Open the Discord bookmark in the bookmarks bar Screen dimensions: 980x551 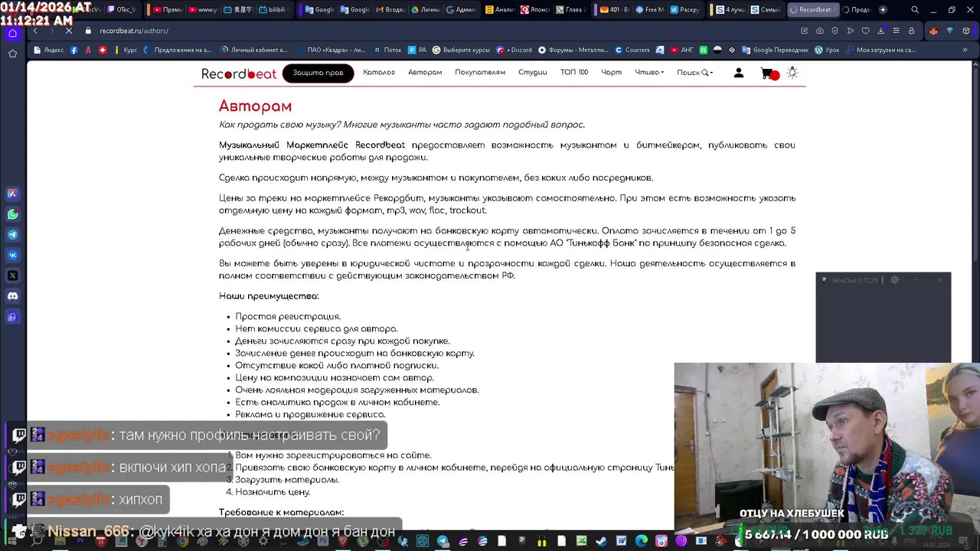pyautogui.click(x=514, y=50)
